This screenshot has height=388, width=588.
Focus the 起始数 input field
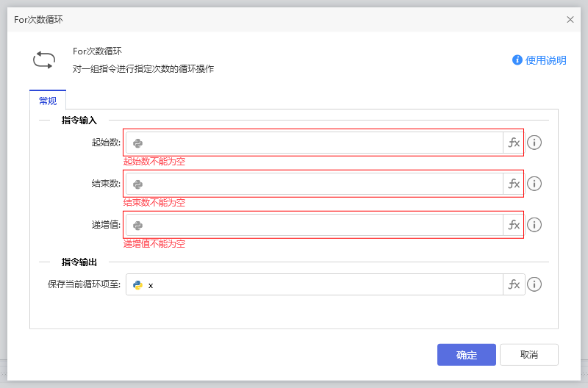pos(320,143)
